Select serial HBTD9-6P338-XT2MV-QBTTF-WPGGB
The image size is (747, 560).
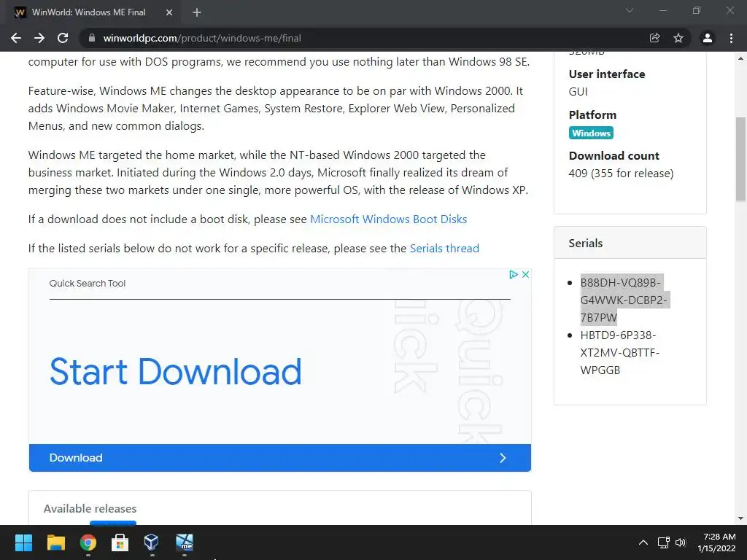tap(620, 352)
